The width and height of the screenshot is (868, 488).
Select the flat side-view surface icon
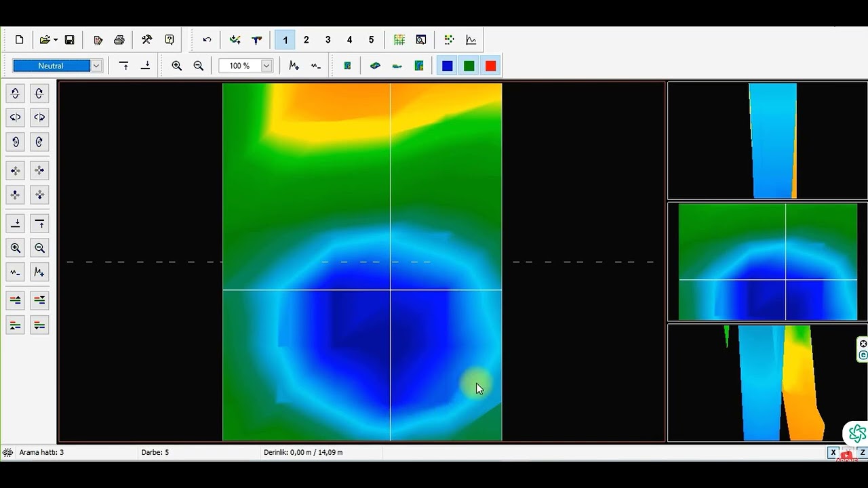pyautogui.click(x=397, y=66)
